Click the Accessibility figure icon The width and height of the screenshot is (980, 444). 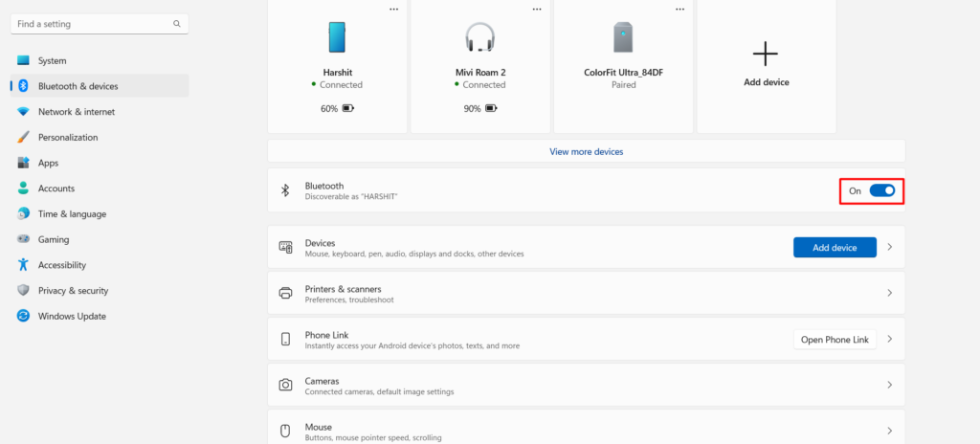tap(23, 265)
